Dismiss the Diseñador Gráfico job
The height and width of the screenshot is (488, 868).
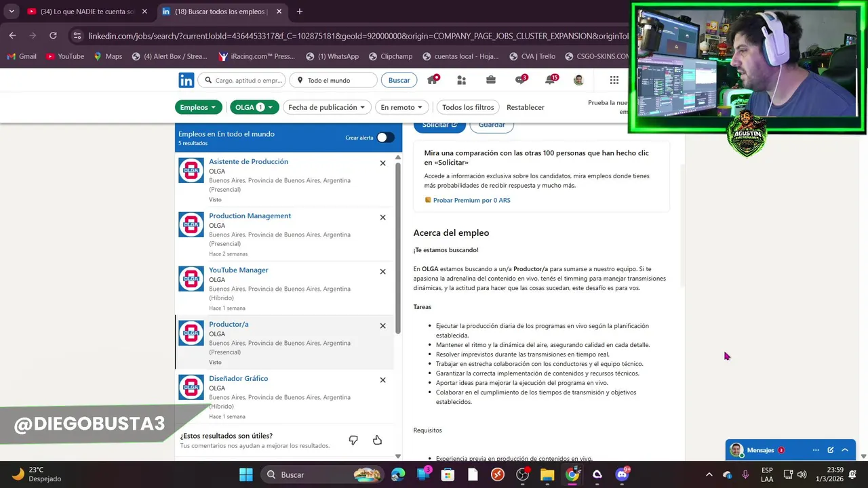382,380
